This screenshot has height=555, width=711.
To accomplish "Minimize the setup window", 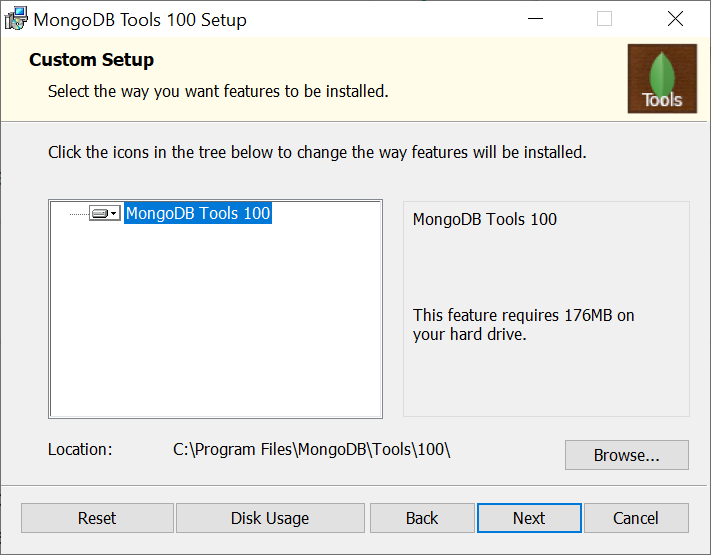I will [536, 19].
